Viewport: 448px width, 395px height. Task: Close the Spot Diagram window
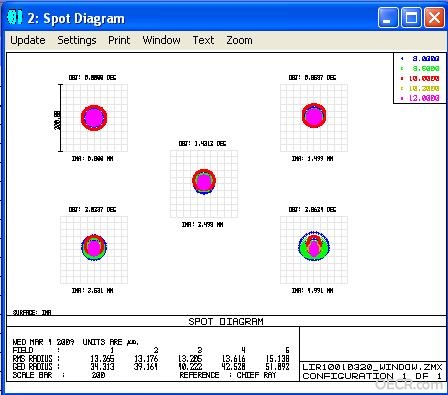(434, 17)
